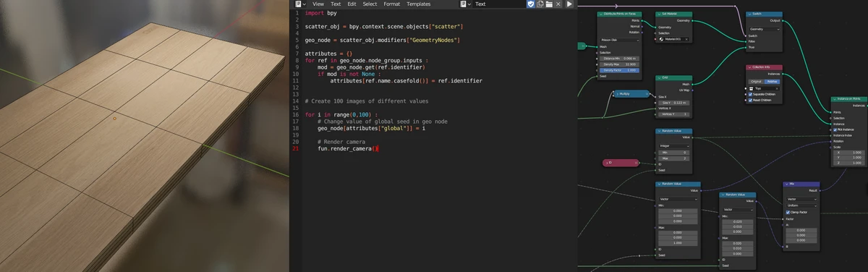The image size is (868, 272).
Task: Unlink the text with the X icon
Action: pyautogui.click(x=558, y=4)
